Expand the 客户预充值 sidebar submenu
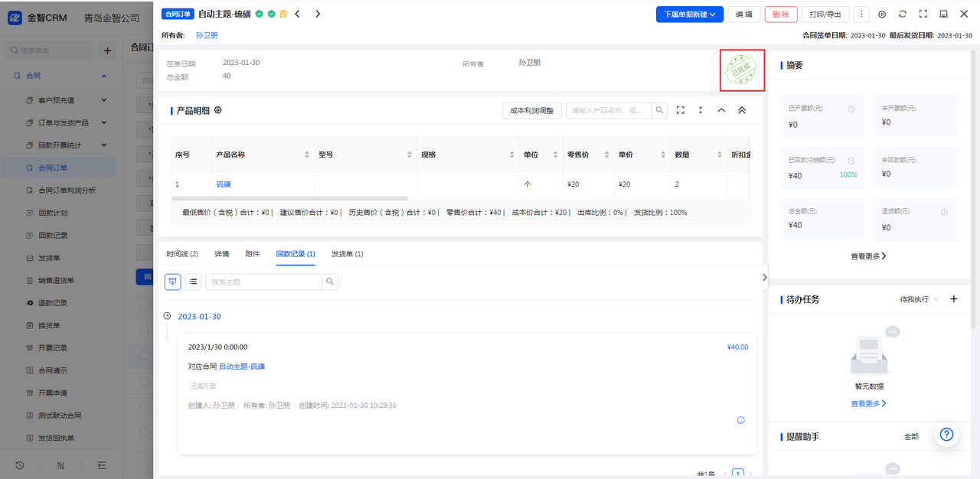The height and width of the screenshot is (479, 980). click(103, 100)
